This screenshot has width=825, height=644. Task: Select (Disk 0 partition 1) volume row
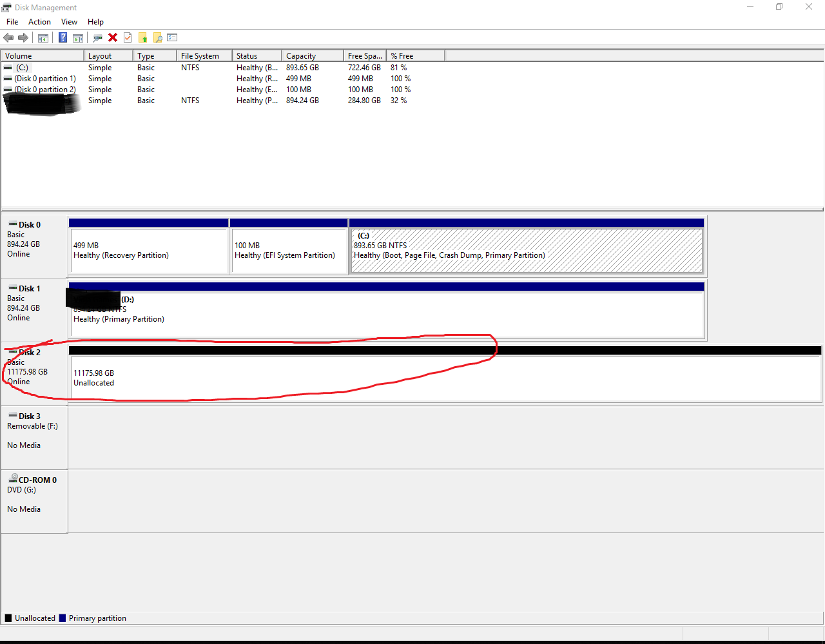pos(45,79)
